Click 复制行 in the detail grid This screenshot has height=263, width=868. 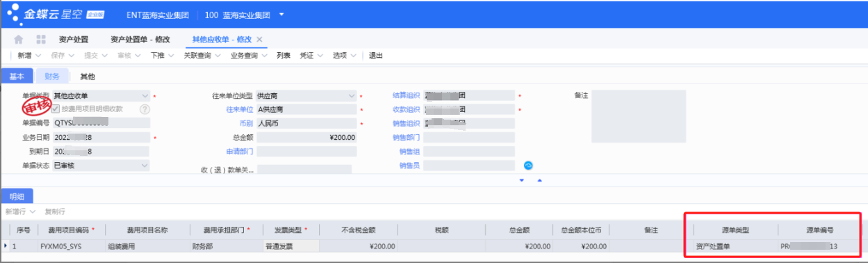54,211
